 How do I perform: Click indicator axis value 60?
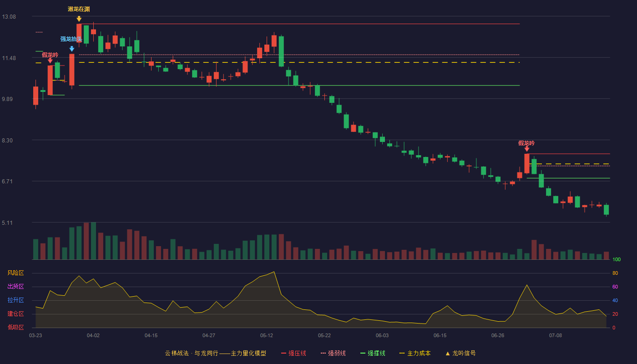pos(615,287)
